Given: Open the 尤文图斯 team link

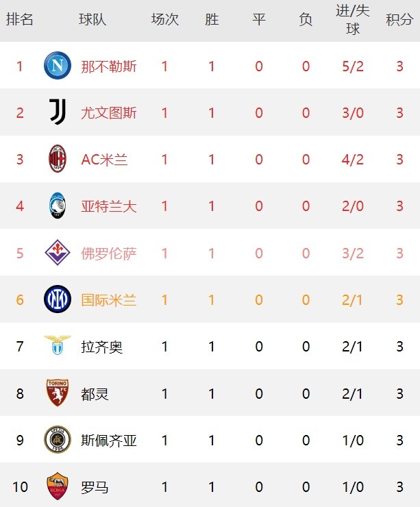Looking at the screenshot, I should [109, 113].
